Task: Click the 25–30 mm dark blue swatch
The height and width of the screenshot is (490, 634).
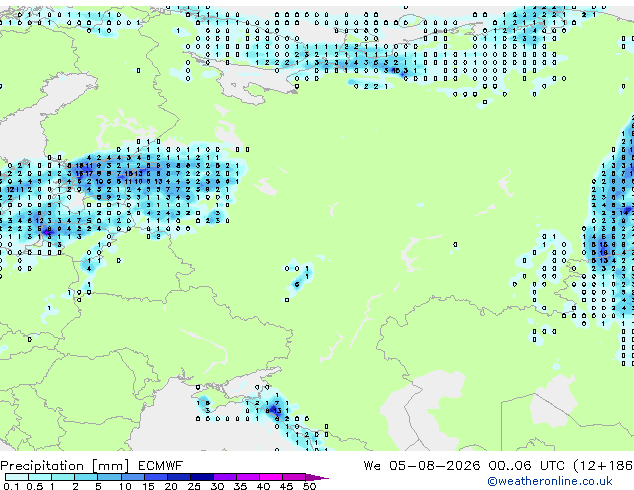Action: pyautogui.click(x=202, y=477)
